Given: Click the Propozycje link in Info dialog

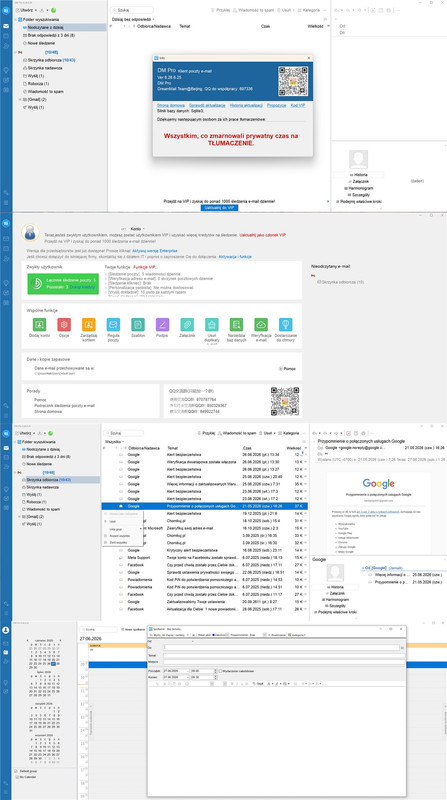Looking at the screenshot, I should (x=277, y=105).
